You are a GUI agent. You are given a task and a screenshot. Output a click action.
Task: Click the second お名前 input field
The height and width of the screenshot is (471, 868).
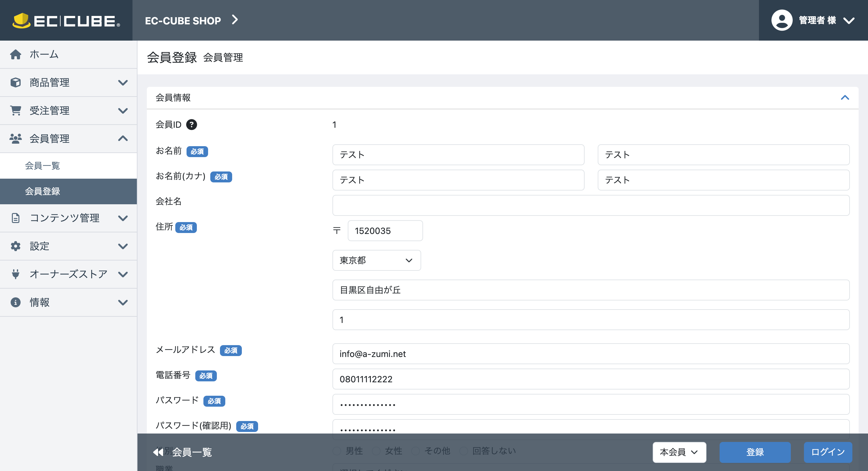(723, 155)
